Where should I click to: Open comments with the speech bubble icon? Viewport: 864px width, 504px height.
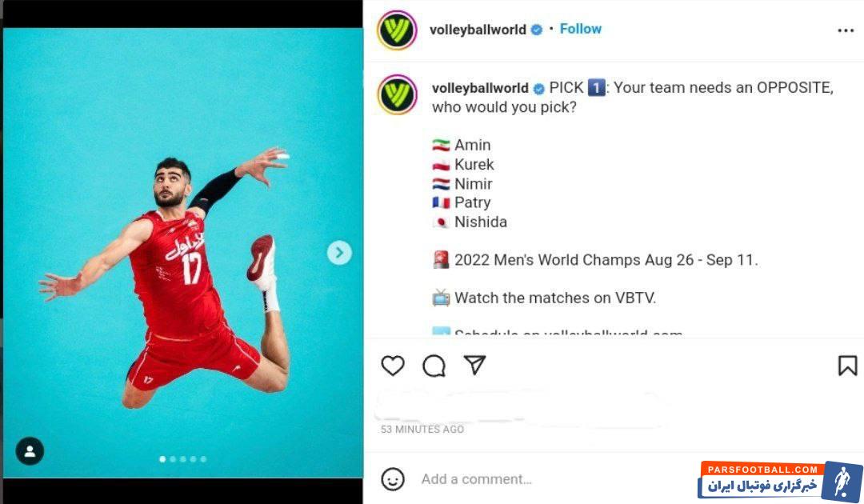[x=434, y=366]
